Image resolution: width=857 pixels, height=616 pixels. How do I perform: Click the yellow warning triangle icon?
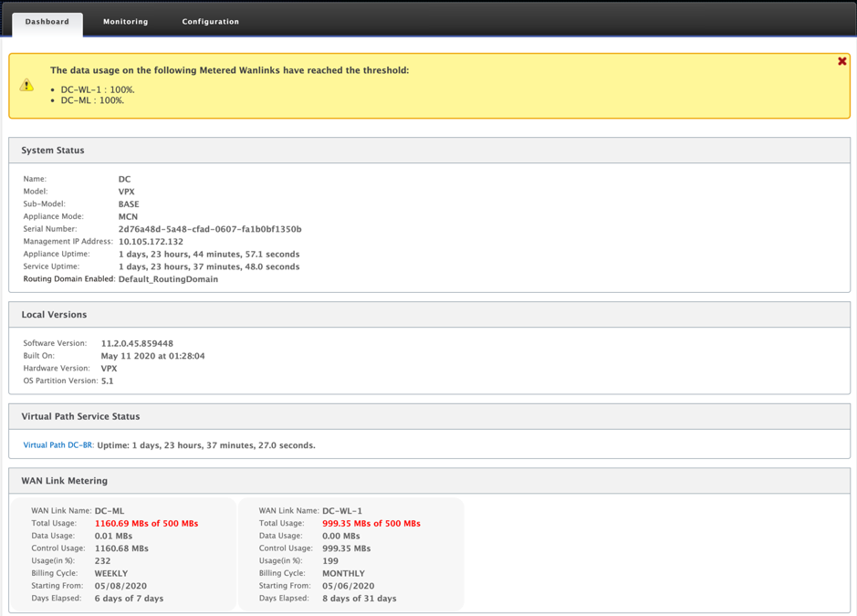click(x=26, y=85)
